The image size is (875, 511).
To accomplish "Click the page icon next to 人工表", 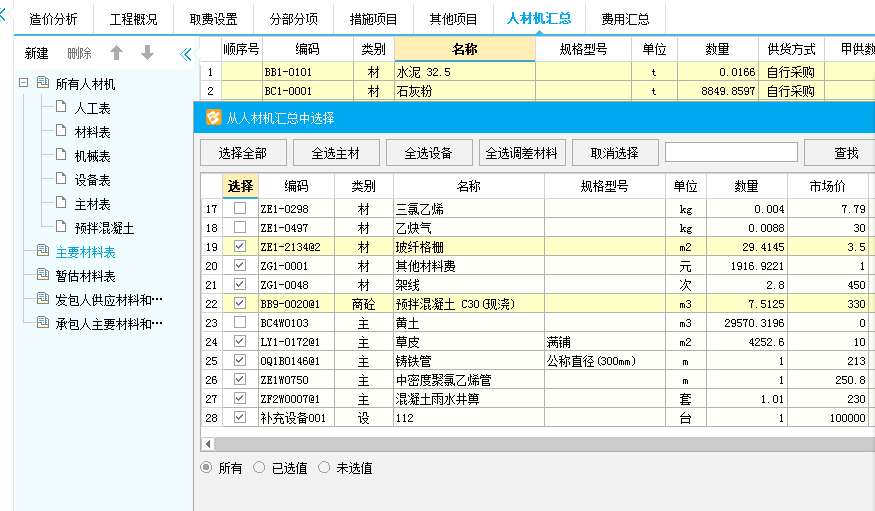I will pyautogui.click(x=61, y=107).
